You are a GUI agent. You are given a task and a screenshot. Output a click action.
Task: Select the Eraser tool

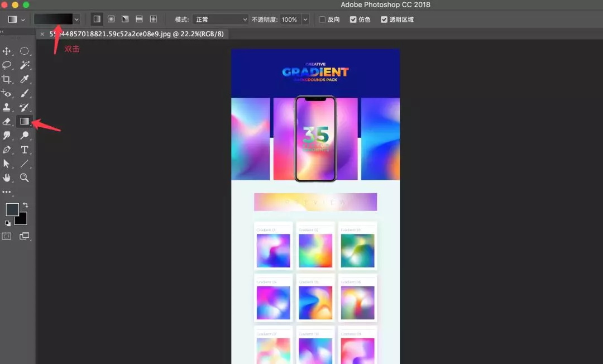click(7, 121)
